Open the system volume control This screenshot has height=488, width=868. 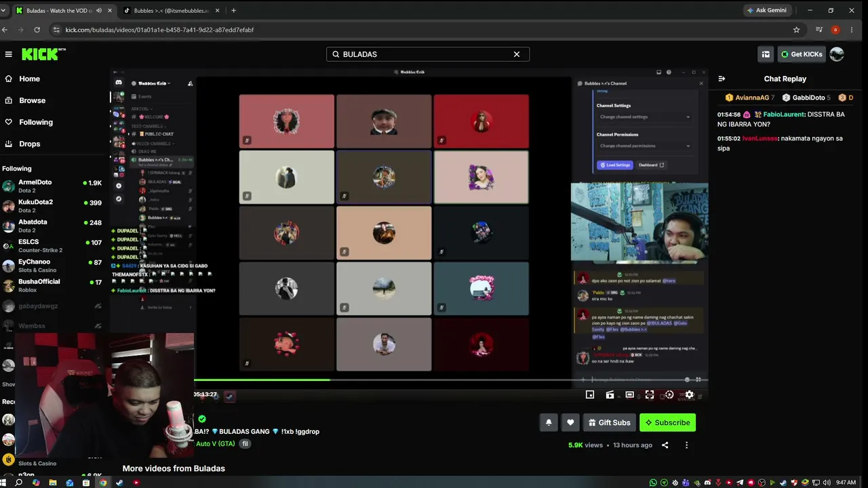827,483
